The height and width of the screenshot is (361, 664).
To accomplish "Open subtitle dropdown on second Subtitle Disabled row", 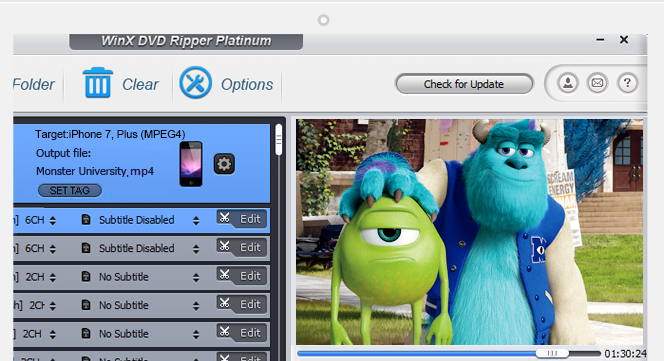I will (x=196, y=249).
